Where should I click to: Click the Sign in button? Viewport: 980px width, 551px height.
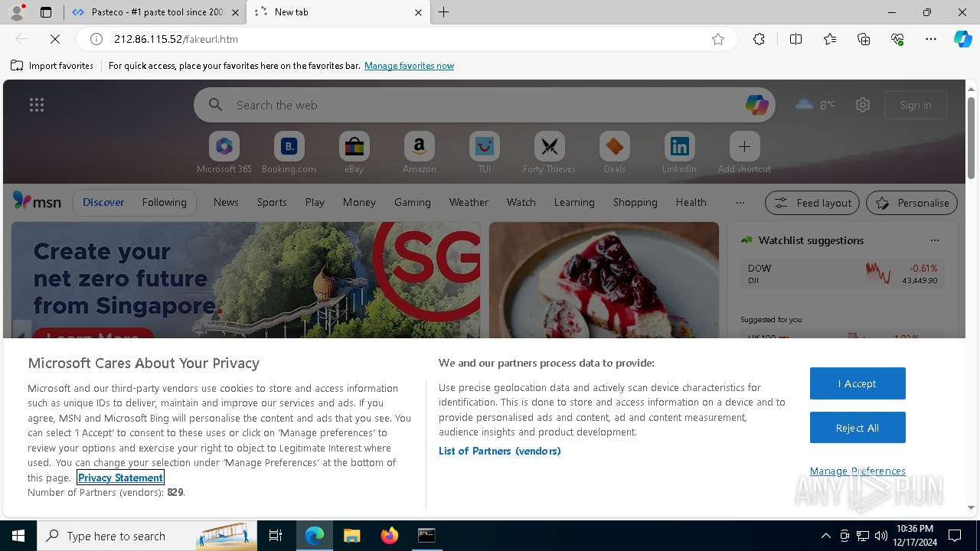click(916, 105)
